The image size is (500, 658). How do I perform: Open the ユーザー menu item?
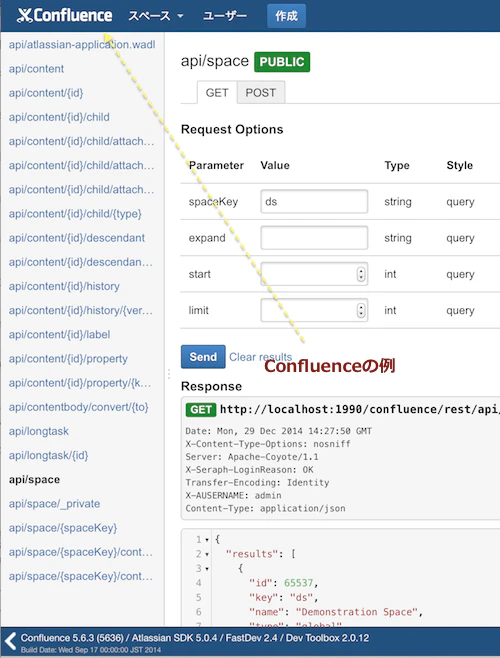(225, 16)
